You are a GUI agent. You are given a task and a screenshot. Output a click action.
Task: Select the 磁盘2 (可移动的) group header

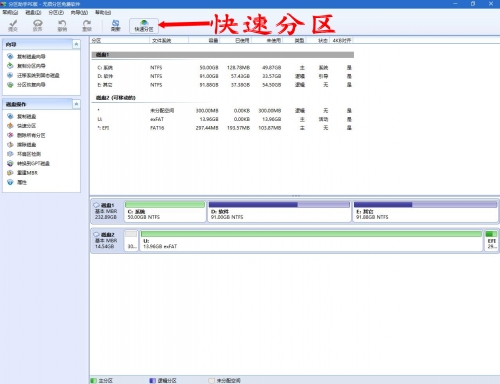click(x=116, y=98)
